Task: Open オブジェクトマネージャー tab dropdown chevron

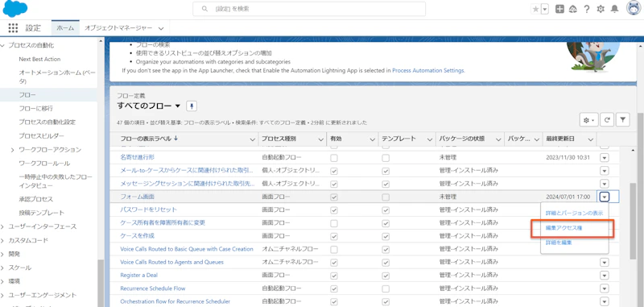Action: click(x=161, y=28)
